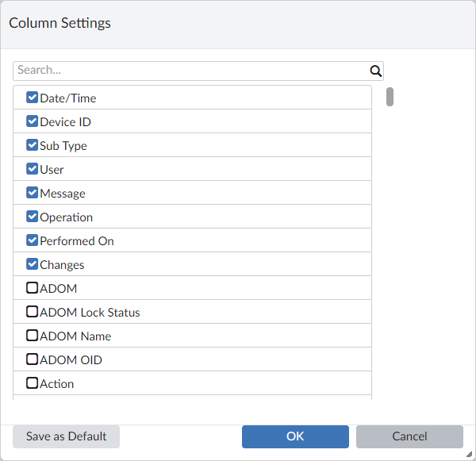476x461 pixels.
Task: Uncheck the Date/Time column checkbox
Action: (x=33, y=98)
